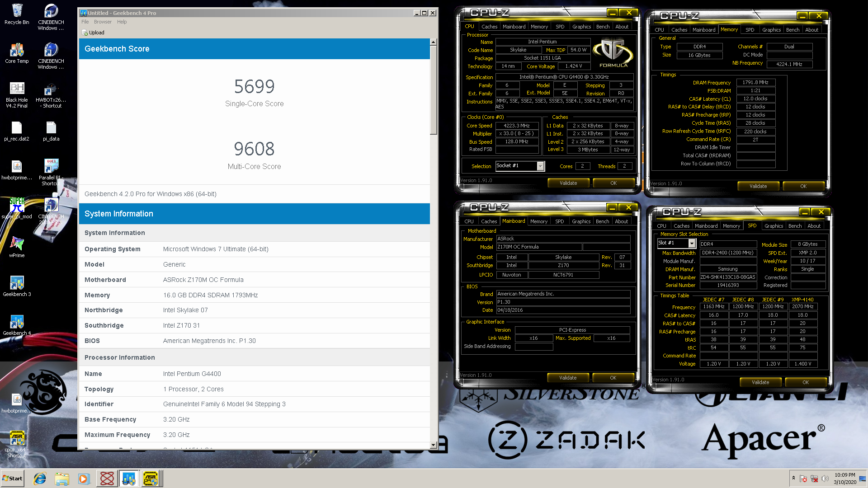Click the Start button
Image resolution: width=868 pixels, height=488 pixels.
[12, 479]
